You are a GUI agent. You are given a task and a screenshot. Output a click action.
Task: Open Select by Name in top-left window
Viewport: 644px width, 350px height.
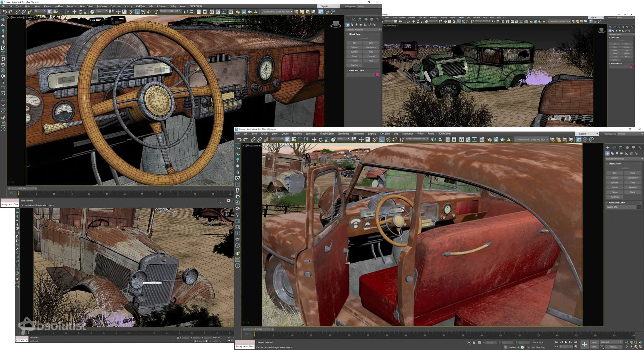coord(55,12)
